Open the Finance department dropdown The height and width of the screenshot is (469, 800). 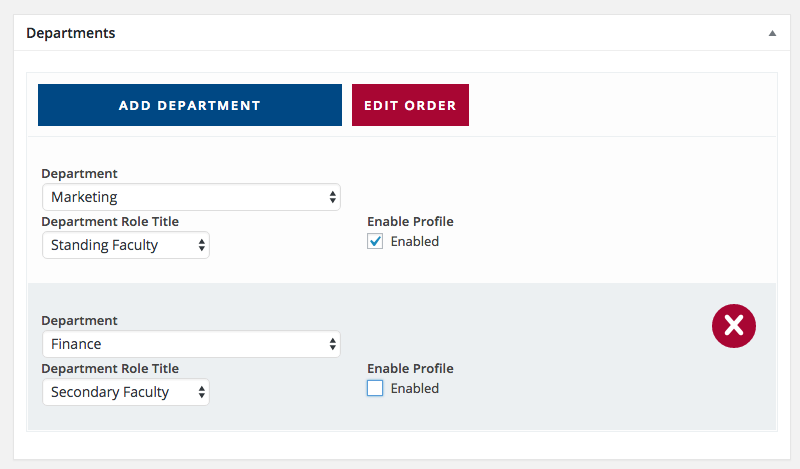(x=191, y=344)
